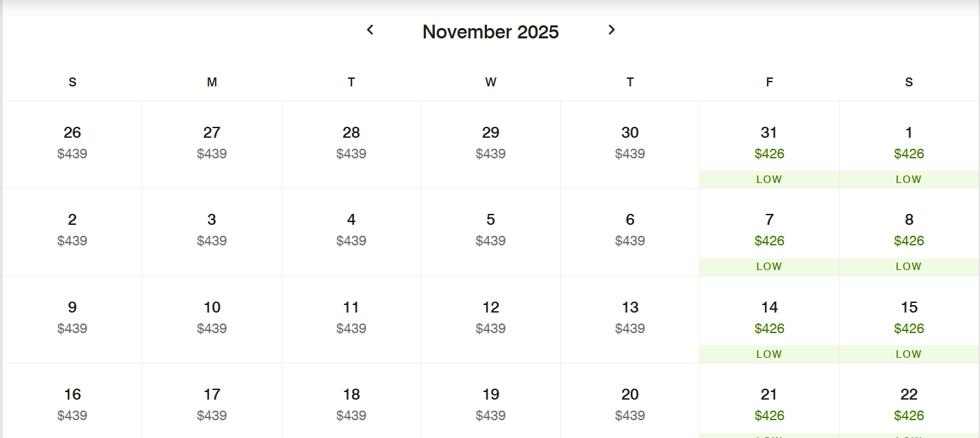Viewport: 980px width, 438px height.
Task: Select November 13 at $439
Action: (x=630, y=319)
